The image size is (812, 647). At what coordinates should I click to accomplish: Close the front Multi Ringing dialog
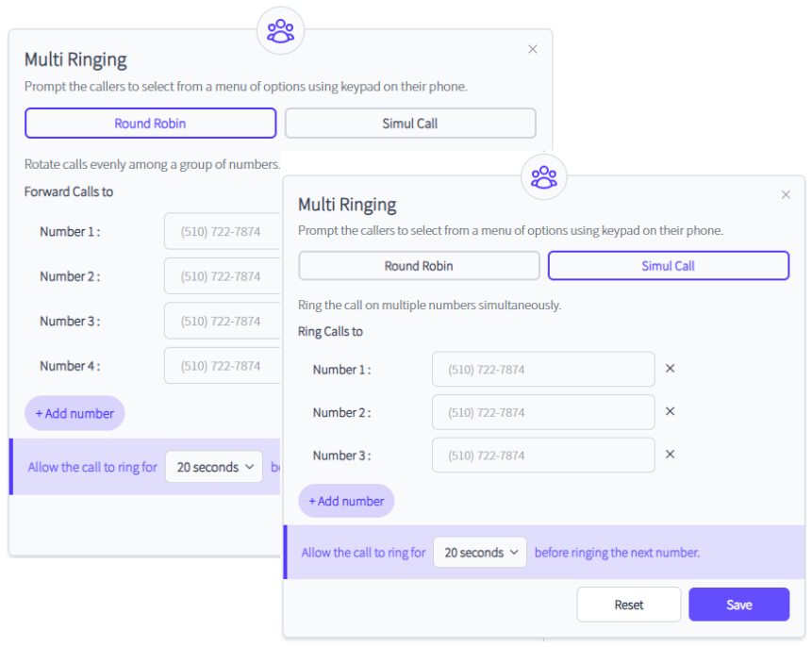coord(786,195)
